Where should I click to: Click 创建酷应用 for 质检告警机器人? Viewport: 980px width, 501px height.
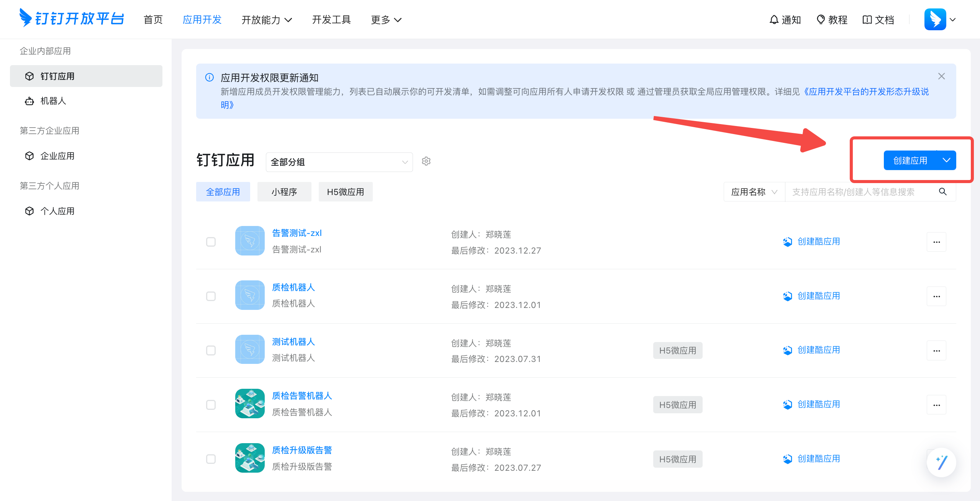pyautogui.click(x=811, y=404)
